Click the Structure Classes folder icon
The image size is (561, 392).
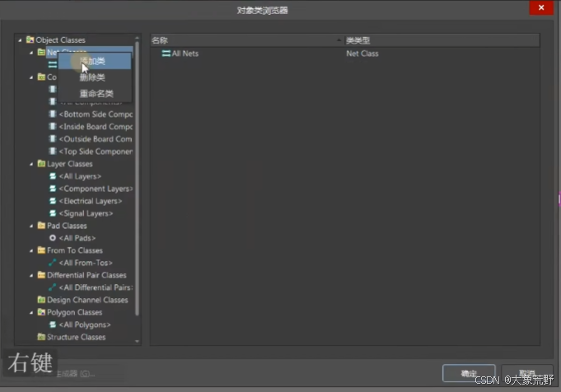41,337
